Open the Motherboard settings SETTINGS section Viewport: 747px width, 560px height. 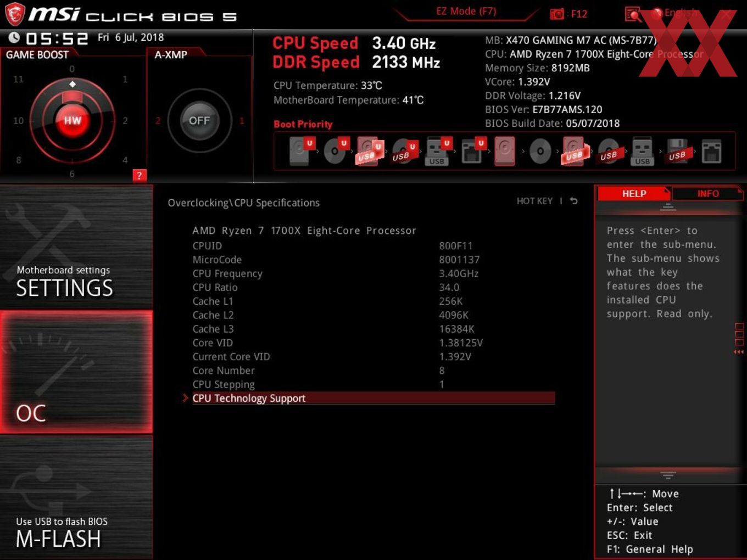(x=76, y=247)
